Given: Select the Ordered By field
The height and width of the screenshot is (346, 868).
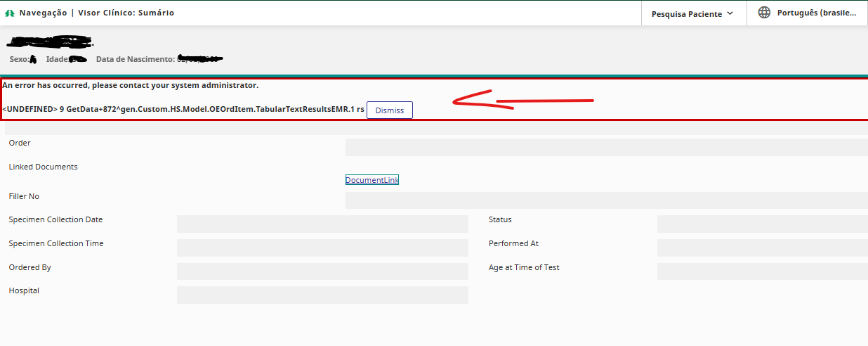Looking at the screenshot, I should click(x=322, y=271).
